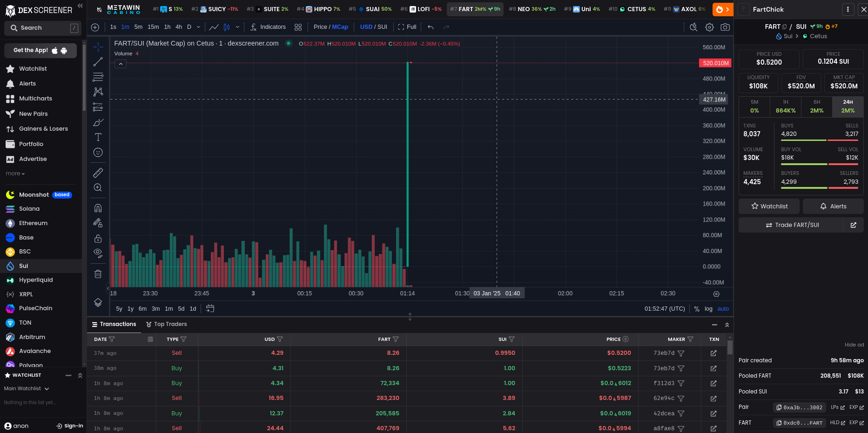Filter by maker 73eb7d on the Buy row
This screenshot has height=433, width=868.
pos(681,368)
